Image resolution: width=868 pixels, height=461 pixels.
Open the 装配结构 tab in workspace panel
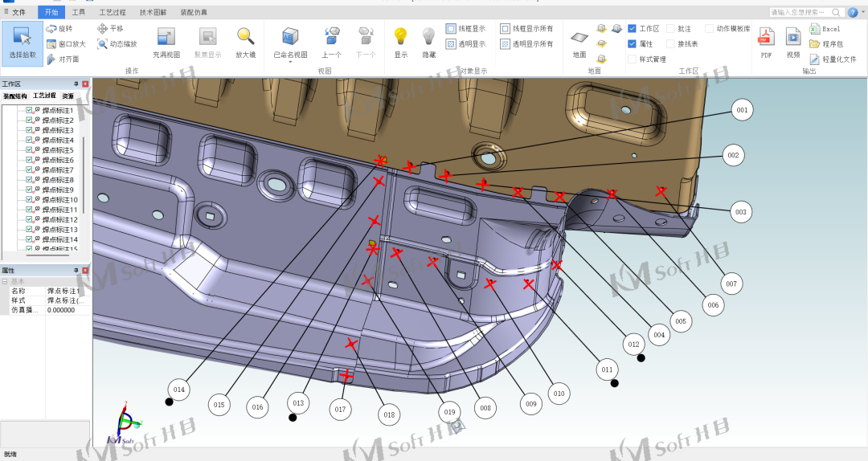click(14, 96)
